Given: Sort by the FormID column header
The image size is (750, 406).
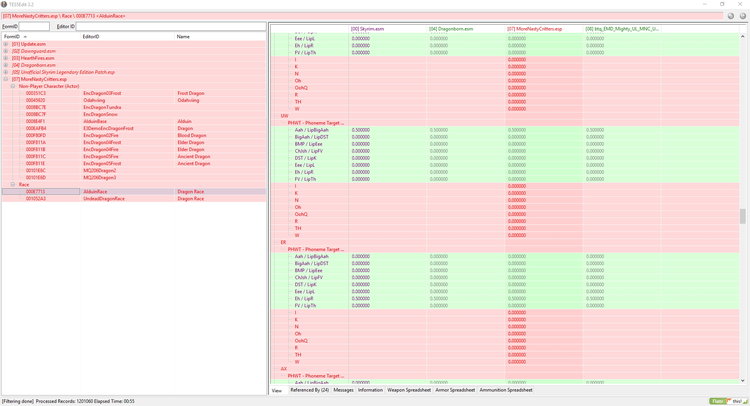Looking at the screenshot, I should pos(41,36).
